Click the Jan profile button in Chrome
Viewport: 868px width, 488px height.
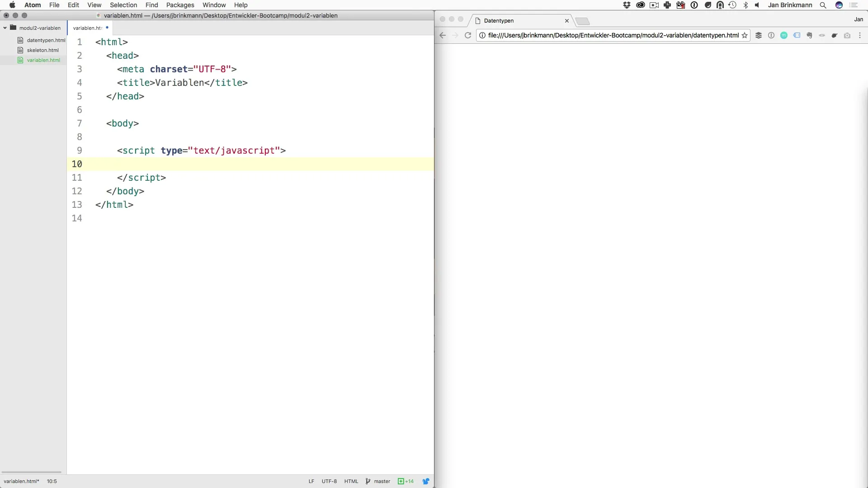tap(859, 19)
